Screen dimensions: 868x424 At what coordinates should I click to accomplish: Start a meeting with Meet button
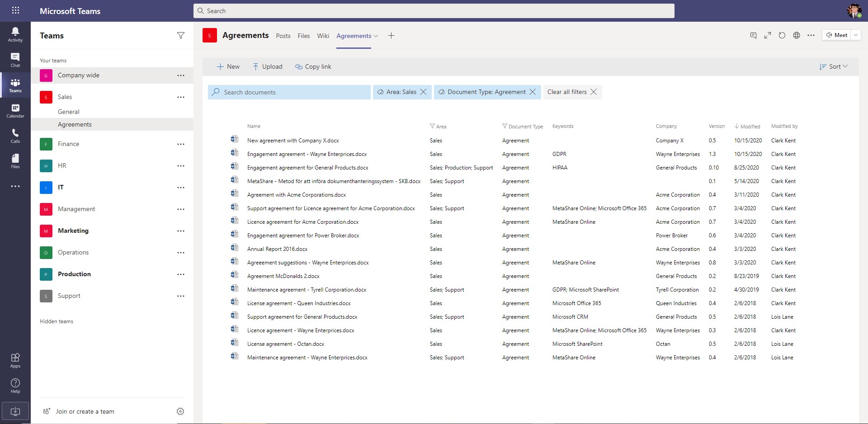click(837, 35)
